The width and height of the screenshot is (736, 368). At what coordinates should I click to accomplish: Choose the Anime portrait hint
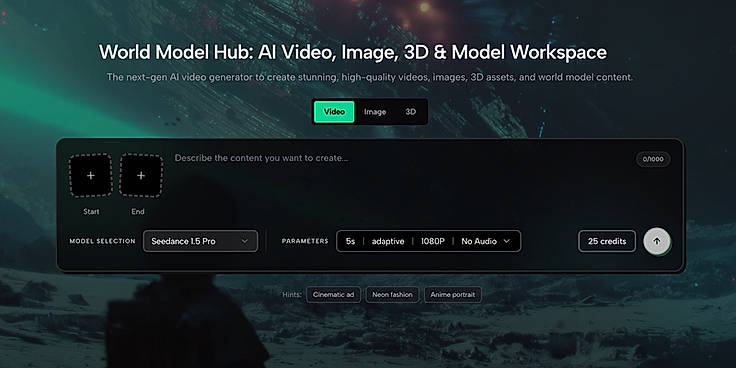click(x=452, y=295)
